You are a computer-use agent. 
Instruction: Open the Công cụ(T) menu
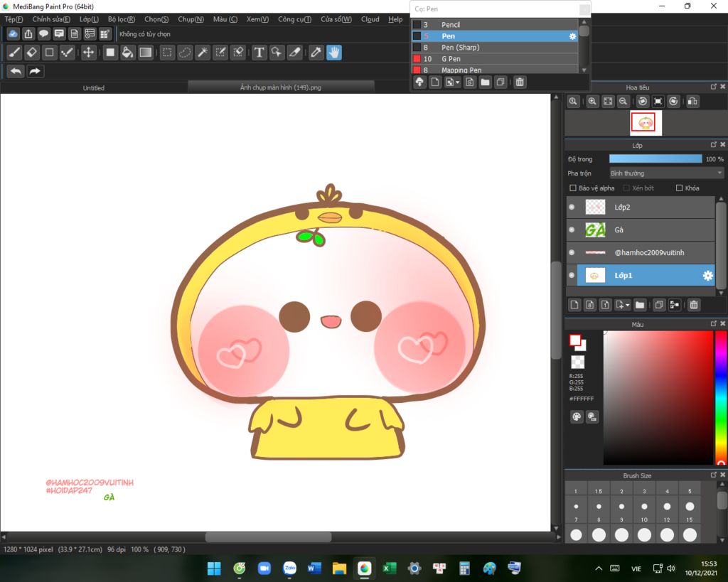point(294,19)
